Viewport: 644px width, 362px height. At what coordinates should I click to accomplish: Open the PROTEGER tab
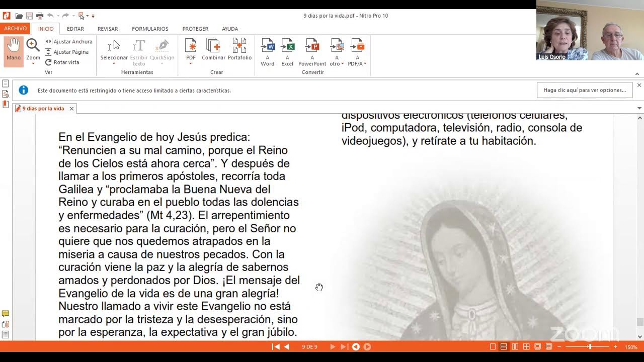point(195,29)
